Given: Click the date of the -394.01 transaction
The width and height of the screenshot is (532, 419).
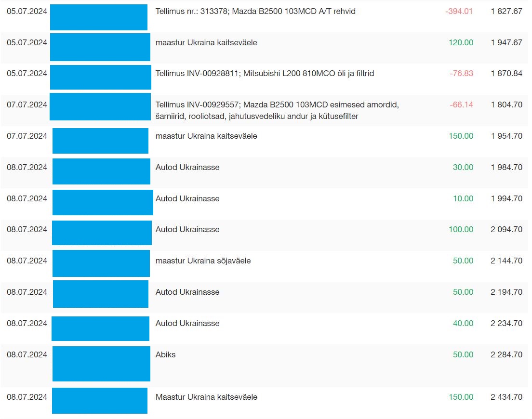Looking at the screenshot, I should pos(27,11).
